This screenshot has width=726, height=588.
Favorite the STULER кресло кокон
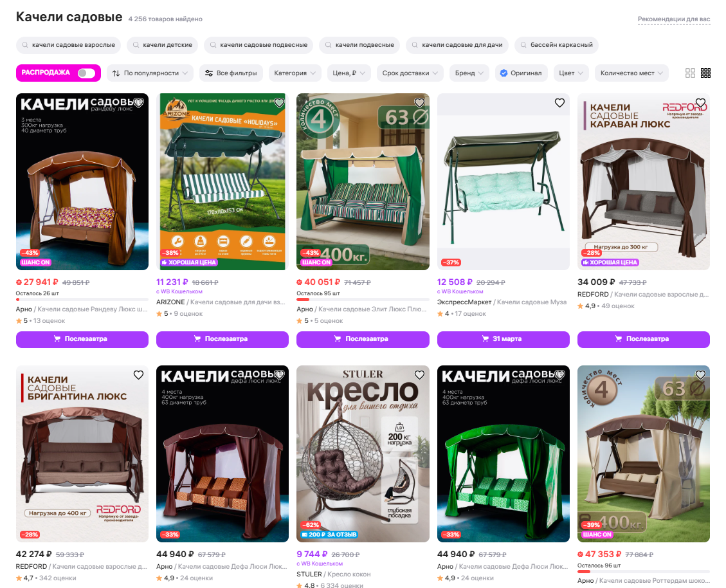coord(419,375)
